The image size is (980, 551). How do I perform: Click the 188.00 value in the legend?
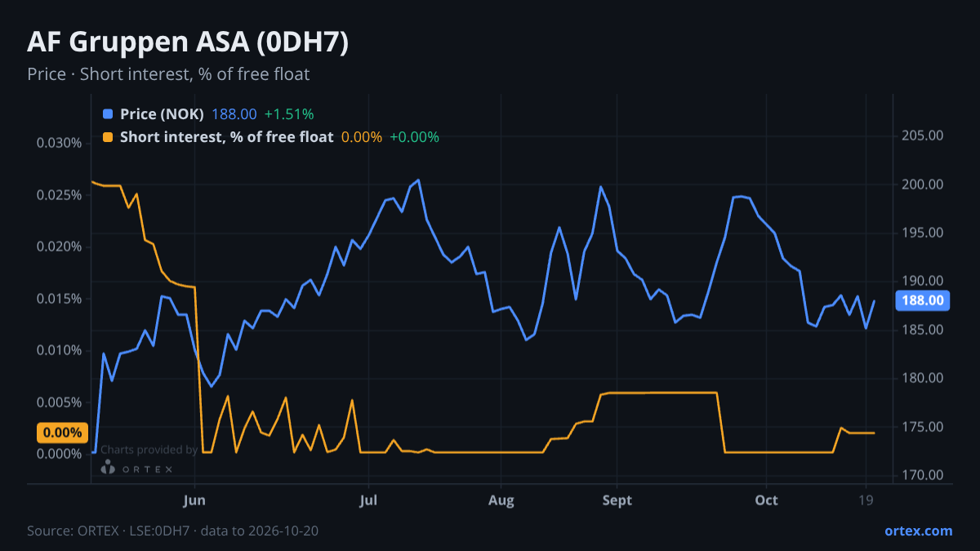coord(234,114)
